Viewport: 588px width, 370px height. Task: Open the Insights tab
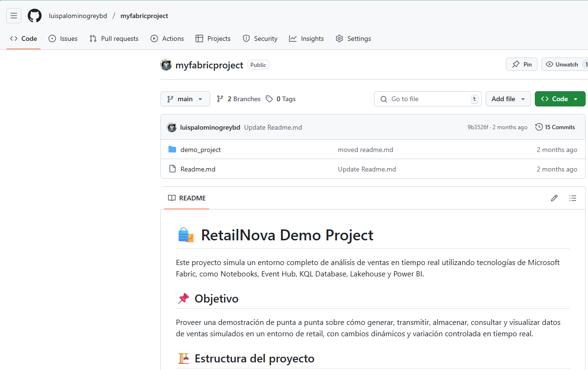click(x=307, y=38)
